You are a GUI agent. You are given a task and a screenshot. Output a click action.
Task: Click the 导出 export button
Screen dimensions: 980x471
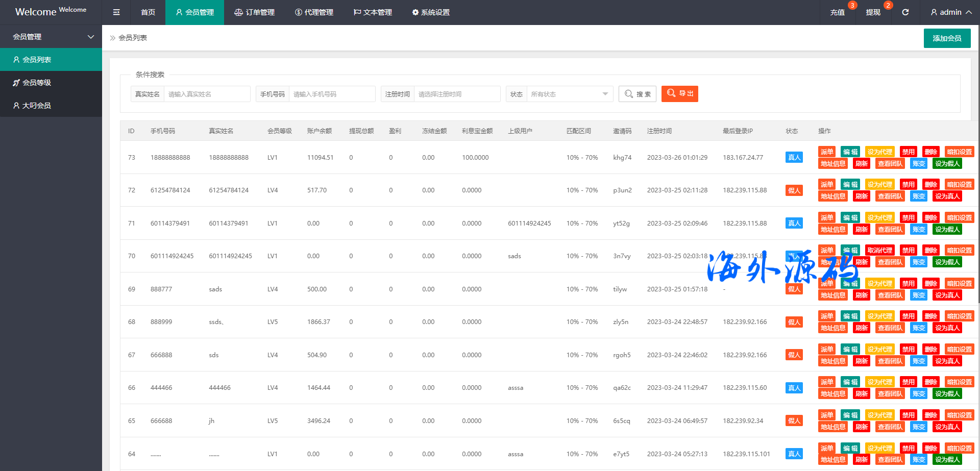coord(679,94)
